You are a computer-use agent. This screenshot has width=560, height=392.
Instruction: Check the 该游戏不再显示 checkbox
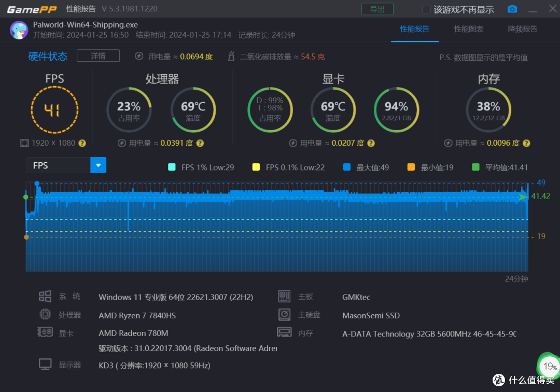click(426, 9)
